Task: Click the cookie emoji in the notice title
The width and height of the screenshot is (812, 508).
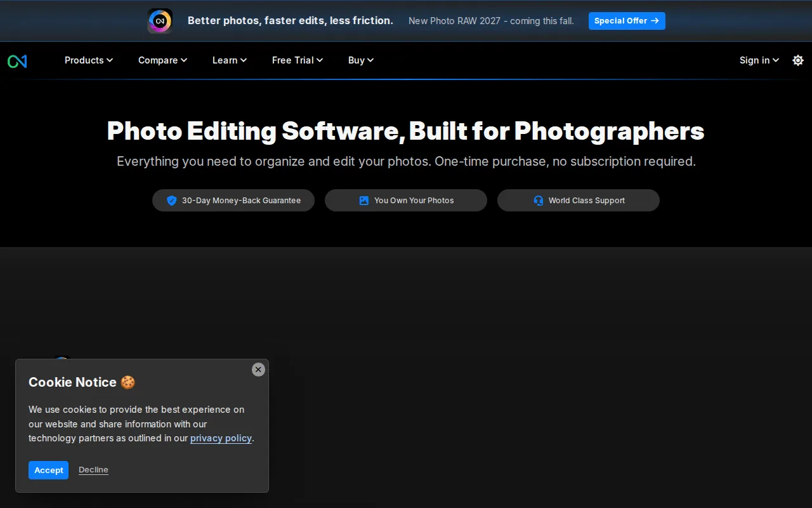Action: 128,382
